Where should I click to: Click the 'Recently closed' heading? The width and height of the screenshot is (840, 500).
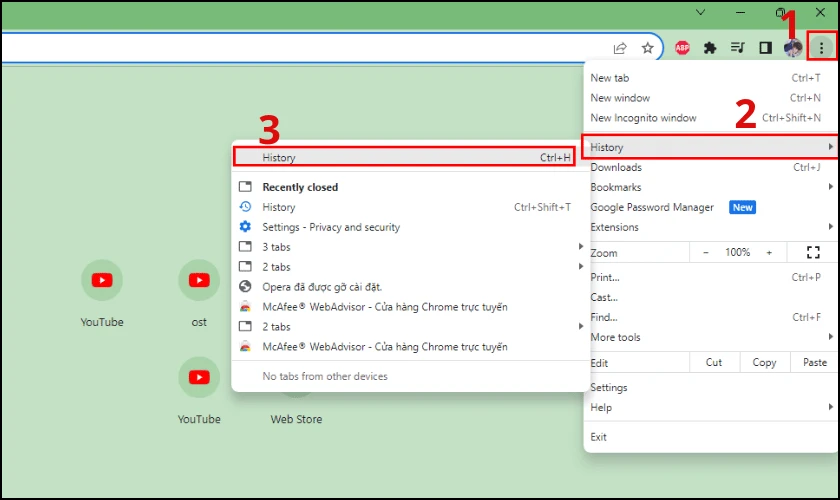coord(300,187)
